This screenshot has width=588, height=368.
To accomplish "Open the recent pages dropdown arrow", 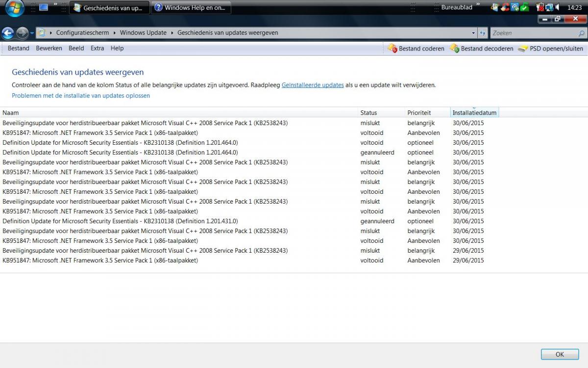I will tap(32, 33).
